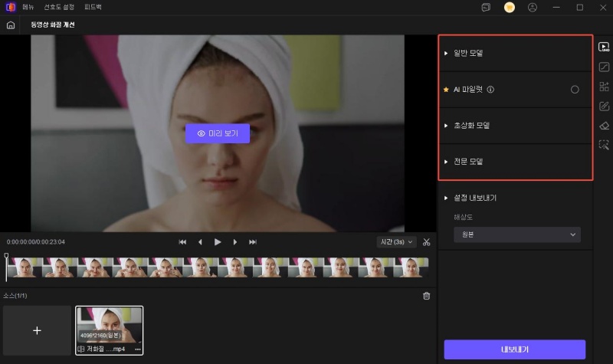Go to the home screen icon
This screenshot has height=364, width=613.
(11, 25)
